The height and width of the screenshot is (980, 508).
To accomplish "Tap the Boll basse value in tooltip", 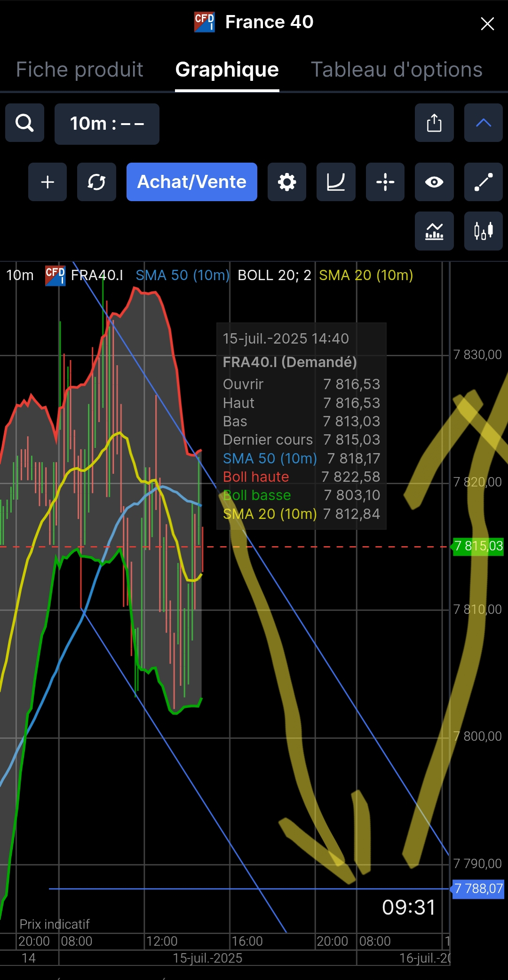I will 352,495.
